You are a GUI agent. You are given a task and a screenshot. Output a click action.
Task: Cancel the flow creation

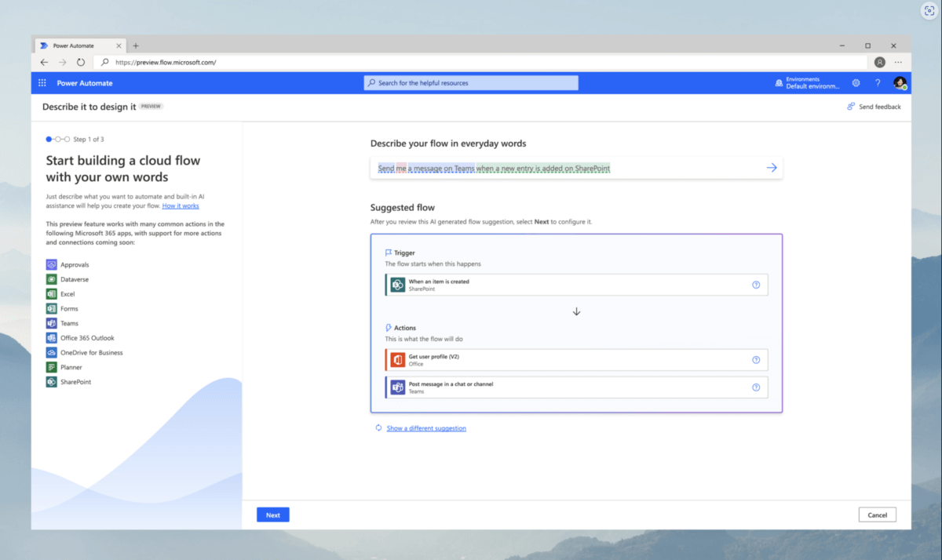(x=877, y=515)
